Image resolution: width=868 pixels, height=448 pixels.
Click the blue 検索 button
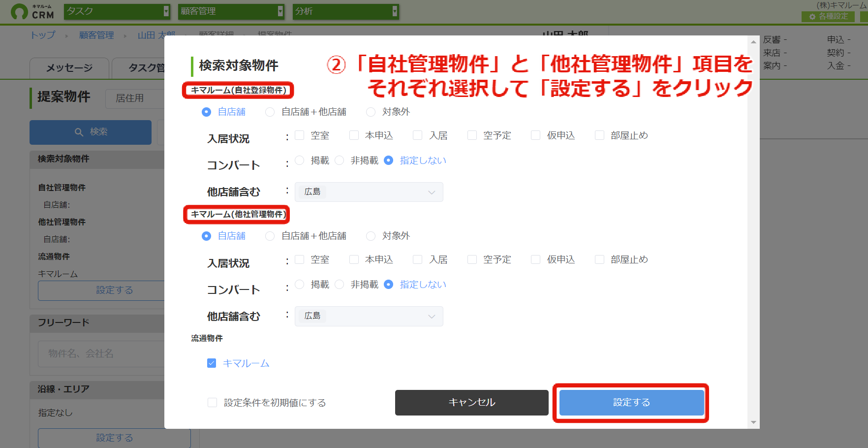(x=91, y=132)
